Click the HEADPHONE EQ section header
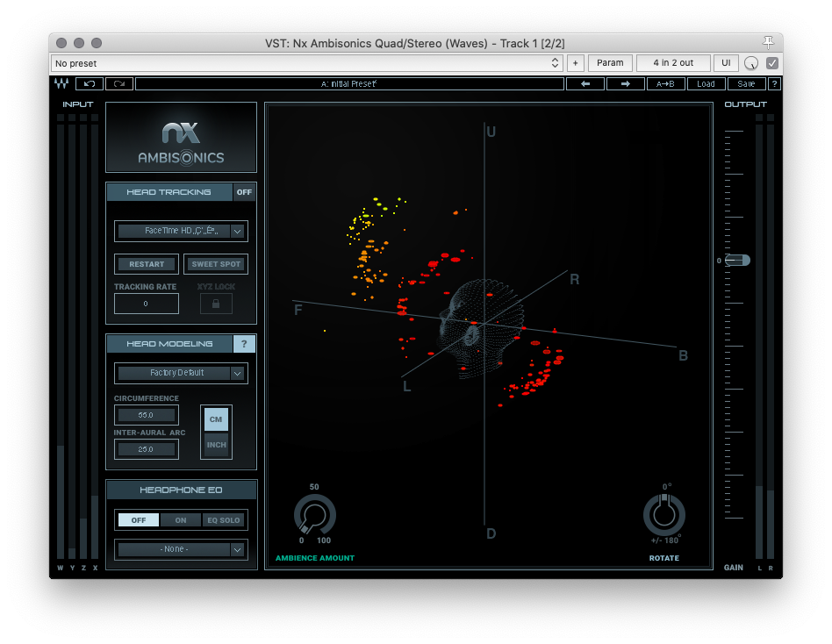Image resolution: width=832 pixels, height=644 pixels. click(x=181, y=490)
